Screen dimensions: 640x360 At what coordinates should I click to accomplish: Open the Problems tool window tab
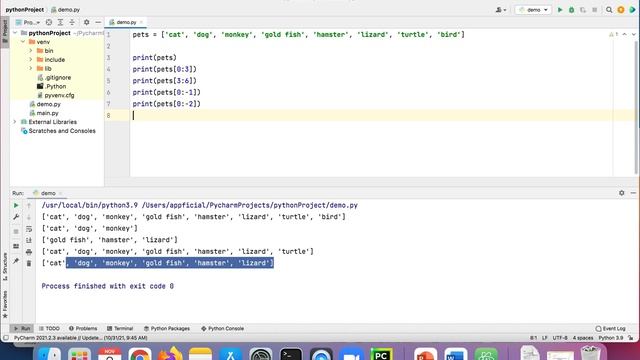(83, 328)
